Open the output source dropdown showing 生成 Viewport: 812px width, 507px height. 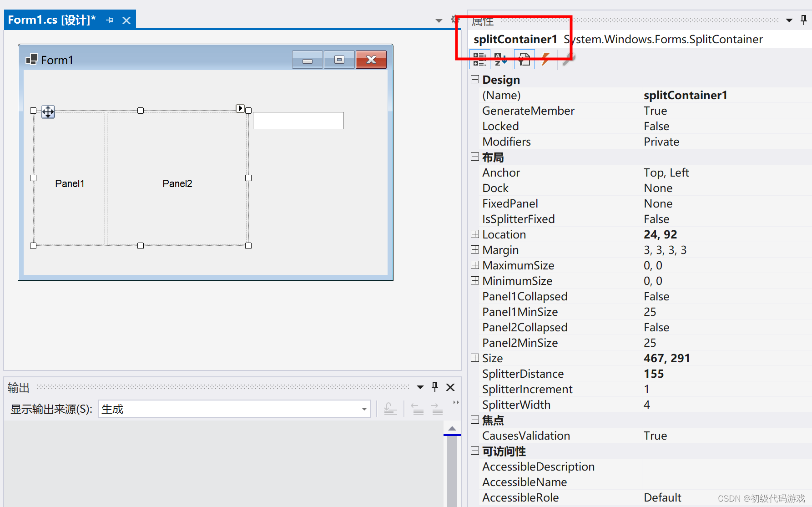pyautogui.click(x=364, y=409)
